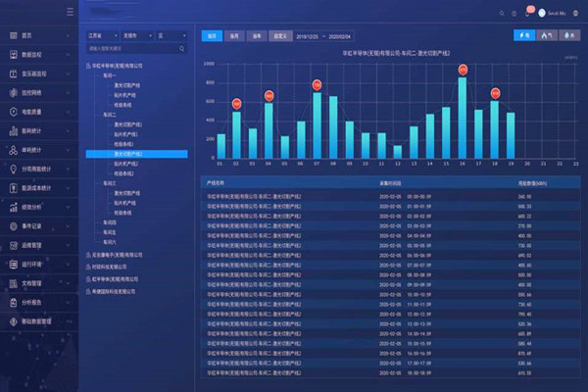Click the 事件记录 sidebar icon
Viewport: 588px width, 392px height.
13,225
